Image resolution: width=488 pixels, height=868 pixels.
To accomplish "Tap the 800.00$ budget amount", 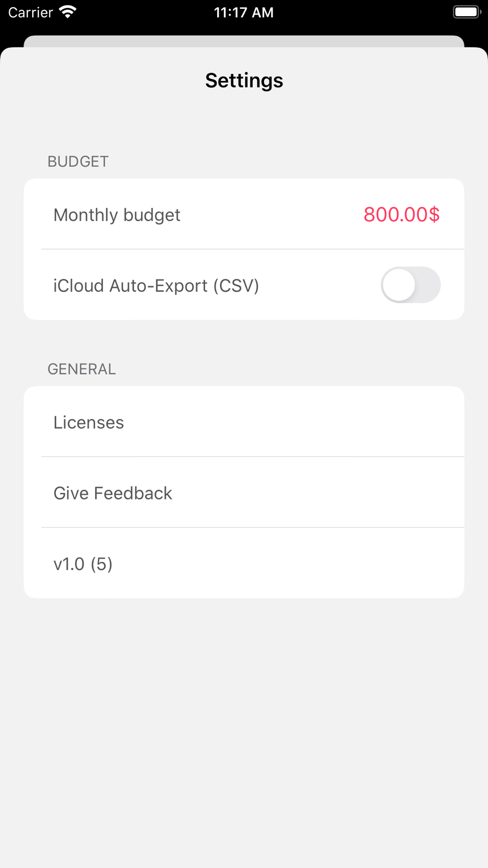I will (x=402, y=214).
